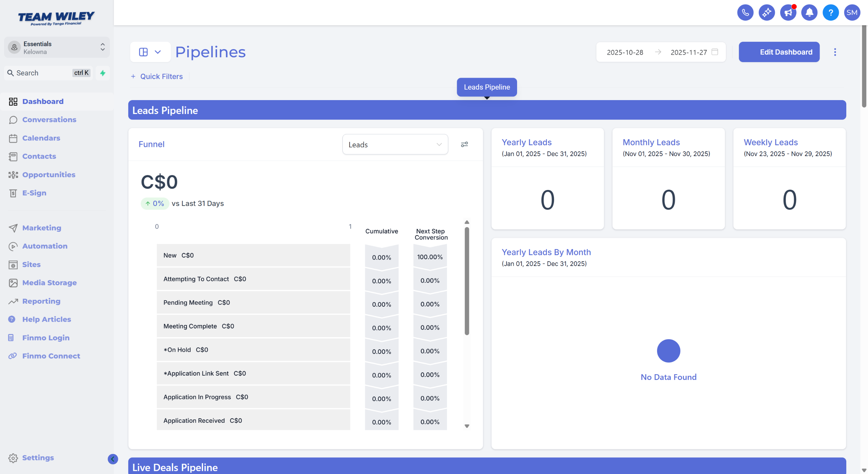This screenshot has height=474, width=868.
Task: Open the megaphone announcements icon
Action: tap(788, 13)
